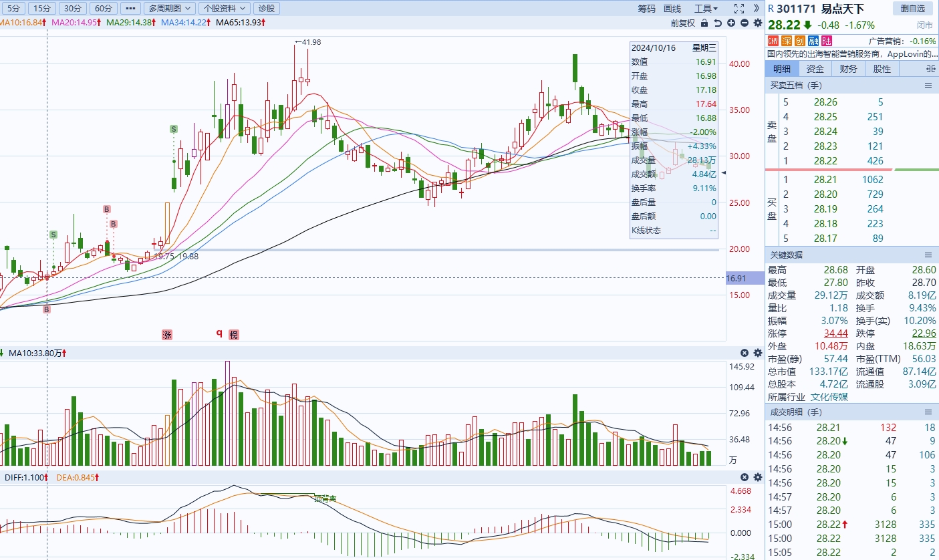Click MA29:14.38 moving average label
939x560 pixels.
132,23
